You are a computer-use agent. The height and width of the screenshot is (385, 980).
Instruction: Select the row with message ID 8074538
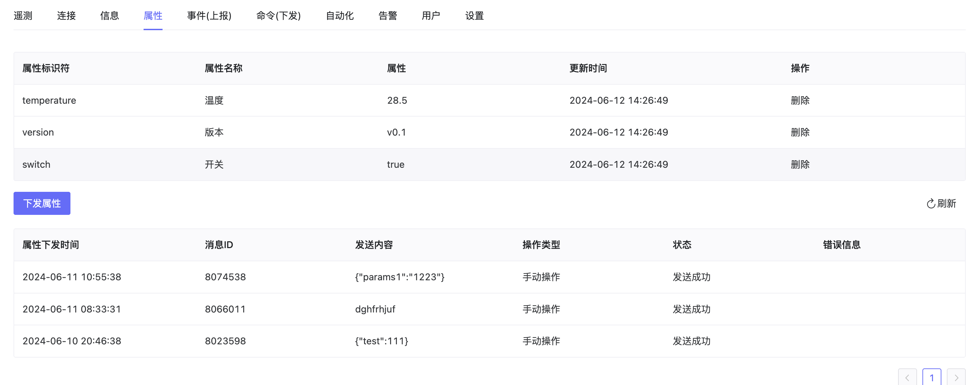(225, 277)
